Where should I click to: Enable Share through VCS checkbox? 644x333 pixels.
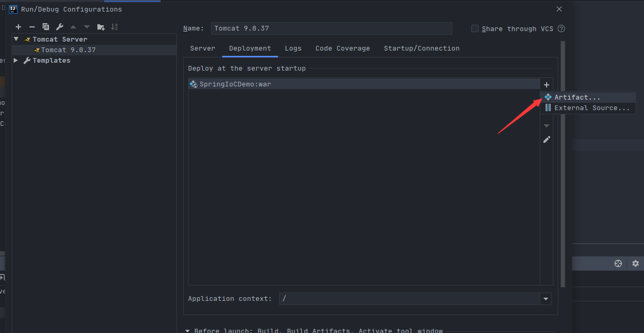point(475,28)
